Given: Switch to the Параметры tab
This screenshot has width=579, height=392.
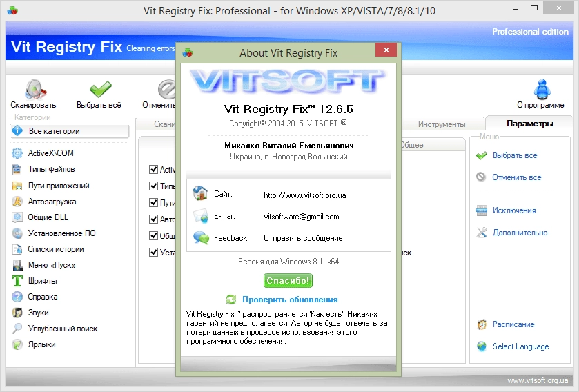Looking at the screenshot, I should pos(529,124).
